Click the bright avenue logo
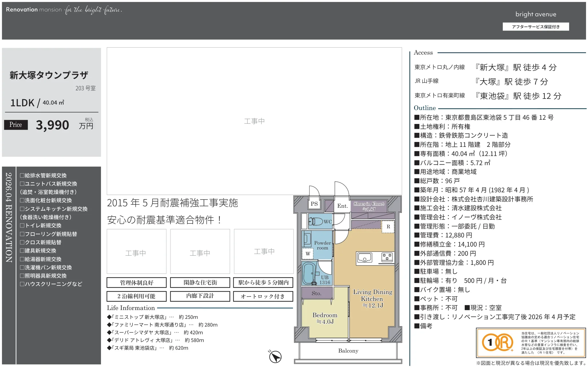The height and width of the screenshot is (368, 588). click(536, 14)
